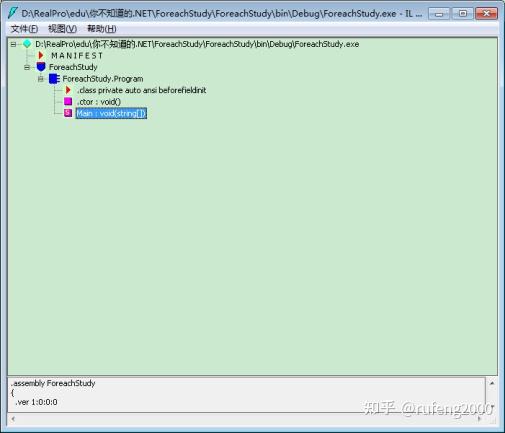This screenshot has height=433, width=505.
Task: Click the blue class icon for ForeachStudy.Program
Action: pos(54,79)
